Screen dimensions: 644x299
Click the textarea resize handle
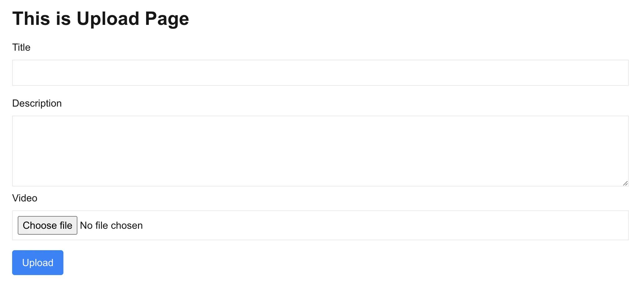626,184
